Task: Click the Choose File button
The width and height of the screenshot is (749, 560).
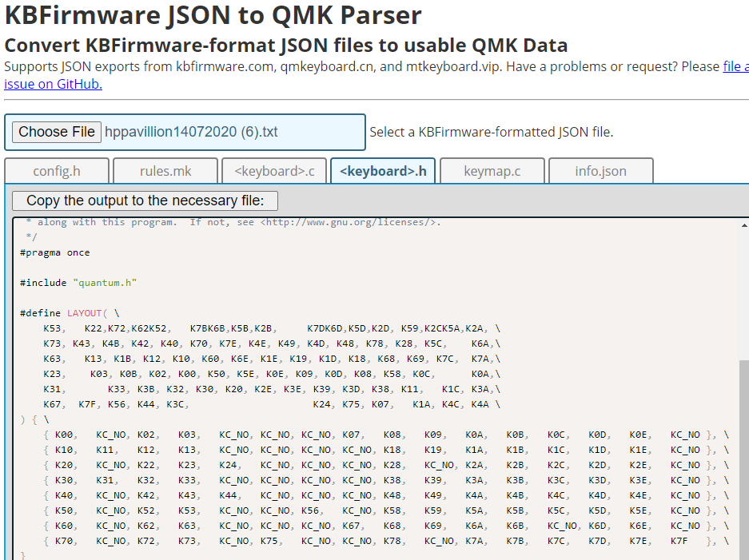Action: click(x=57, y=132)
